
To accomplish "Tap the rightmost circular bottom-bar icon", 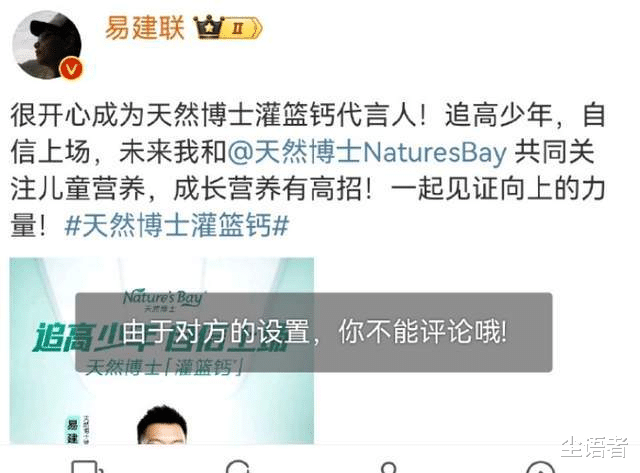I will pyautogui.click(x=540, y=466).
